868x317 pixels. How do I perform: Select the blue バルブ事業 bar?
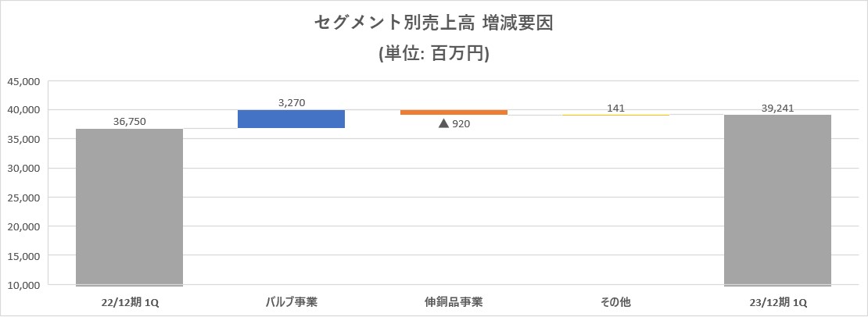pyautogui.click(x=291, y=119)
